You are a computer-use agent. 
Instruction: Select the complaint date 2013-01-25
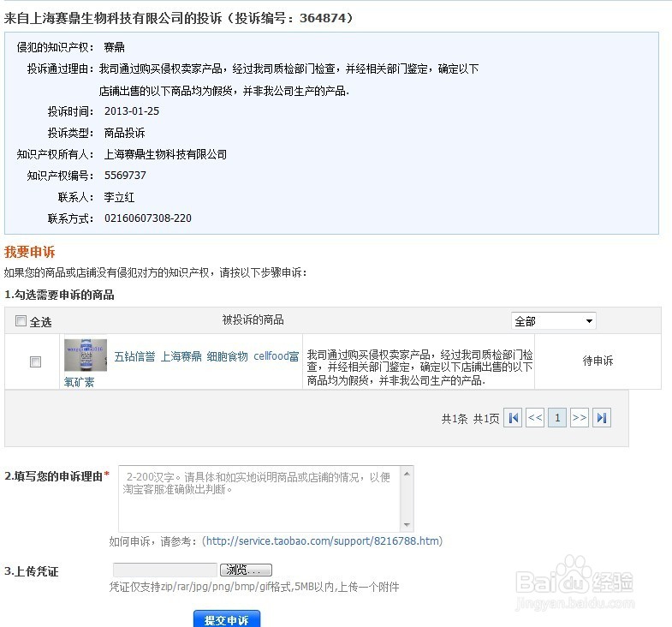(132, 111)
